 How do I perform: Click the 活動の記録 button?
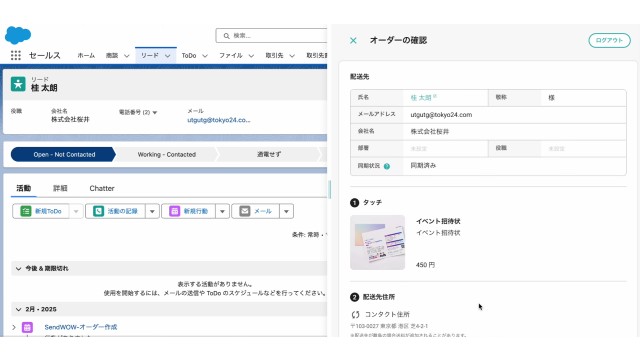point(116,211)
